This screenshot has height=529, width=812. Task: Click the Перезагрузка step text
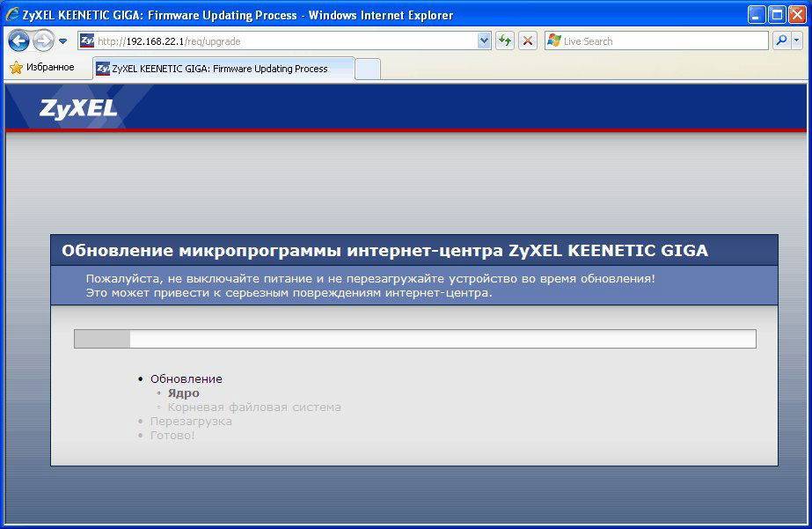[191, 422]
